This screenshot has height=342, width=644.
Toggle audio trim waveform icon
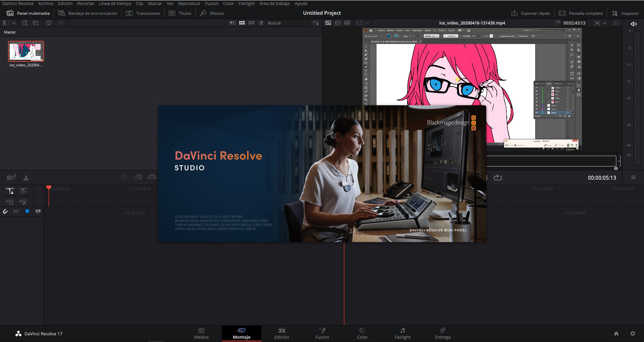[16, 211]
